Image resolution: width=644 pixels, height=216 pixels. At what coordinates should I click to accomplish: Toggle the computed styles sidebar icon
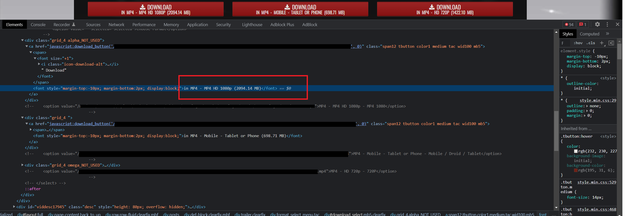611,43
